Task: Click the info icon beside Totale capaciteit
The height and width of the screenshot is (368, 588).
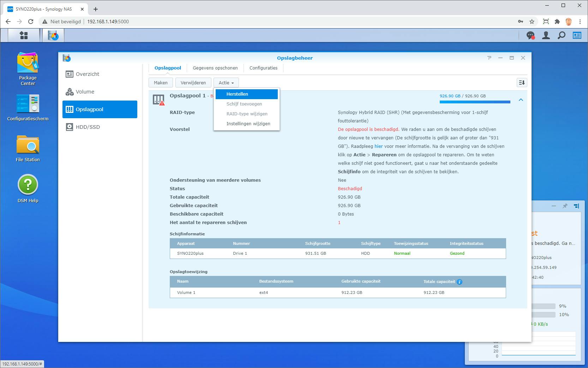Action: pos(459,282)
